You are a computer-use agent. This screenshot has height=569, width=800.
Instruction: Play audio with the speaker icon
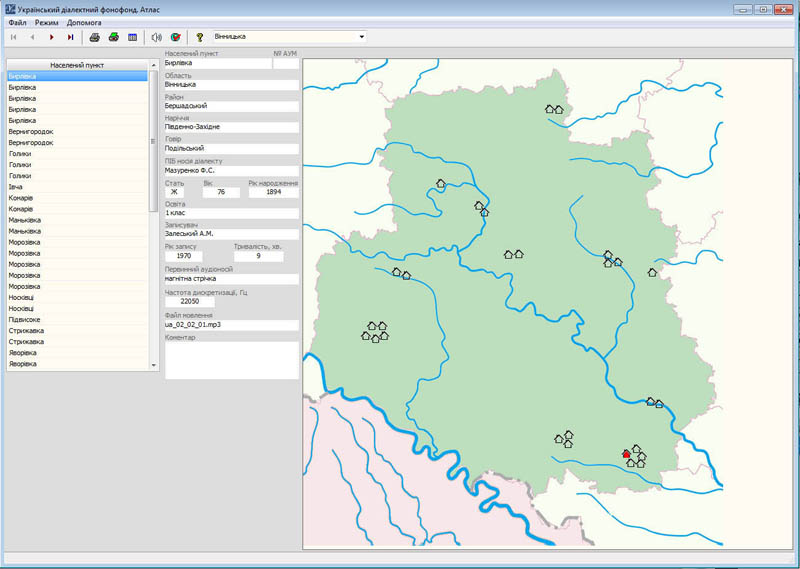(x=157, y=37)
